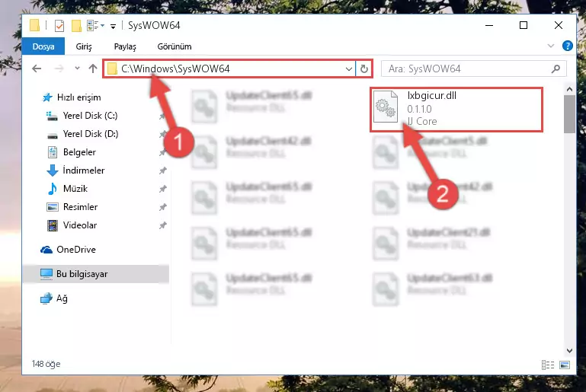The width and height of the screenshot is (586, 392).
Task: Refresh the SysWOW64 folder view
Action: [x=363, y=69]
